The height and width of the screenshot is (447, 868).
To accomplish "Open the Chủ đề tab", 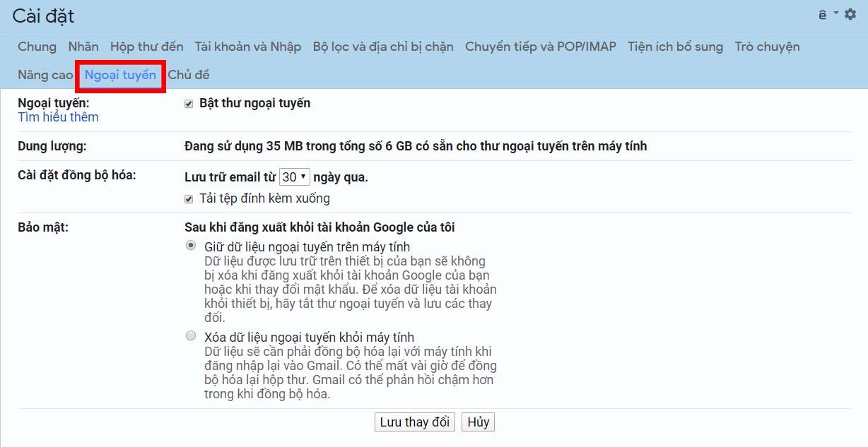I will pyautogui.click(x=189, y=75).
